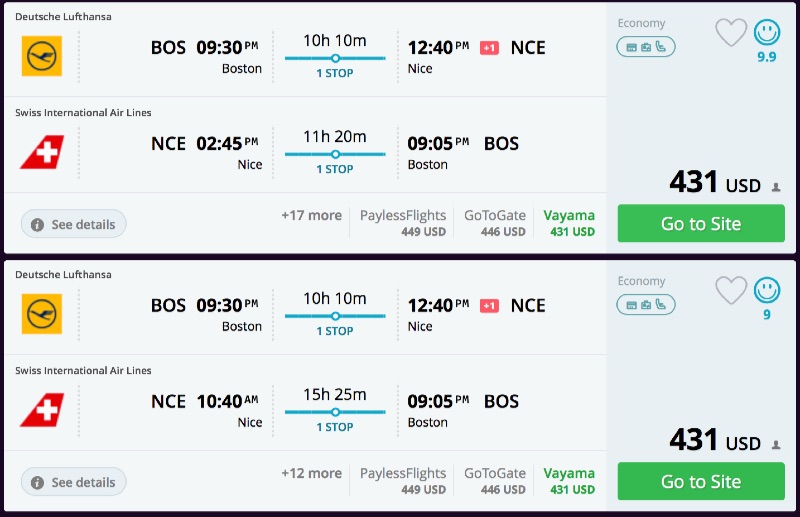The width and height of the screenshot is (800, 517).
Task: Select Vayama 431 USD offer in first card
Action: point(569,223)
